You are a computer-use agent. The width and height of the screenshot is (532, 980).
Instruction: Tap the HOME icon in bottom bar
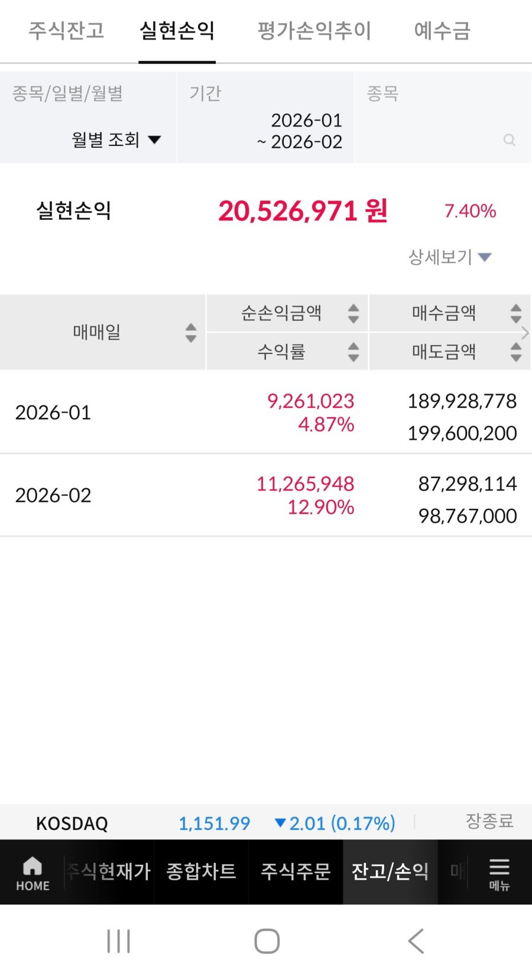click(x=33, y=873)
